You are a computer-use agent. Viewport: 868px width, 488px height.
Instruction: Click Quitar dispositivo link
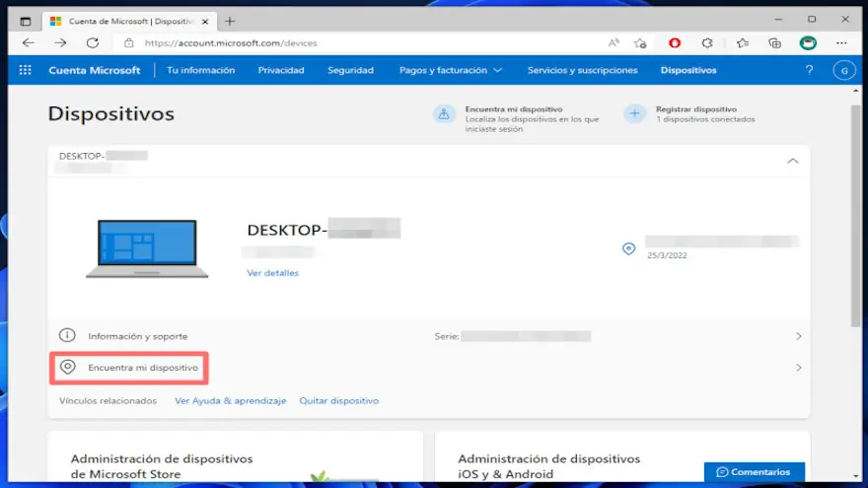pos(338,400)
